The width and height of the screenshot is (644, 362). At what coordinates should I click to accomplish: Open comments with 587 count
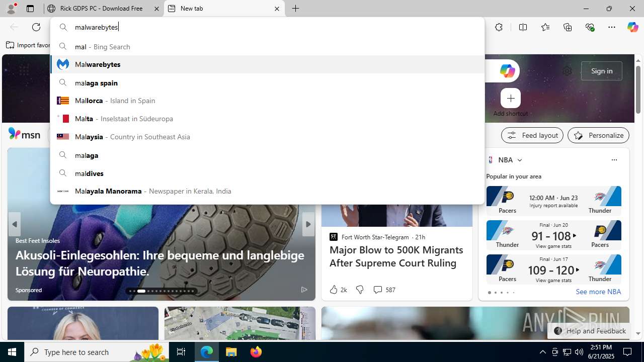coord(384,290)
